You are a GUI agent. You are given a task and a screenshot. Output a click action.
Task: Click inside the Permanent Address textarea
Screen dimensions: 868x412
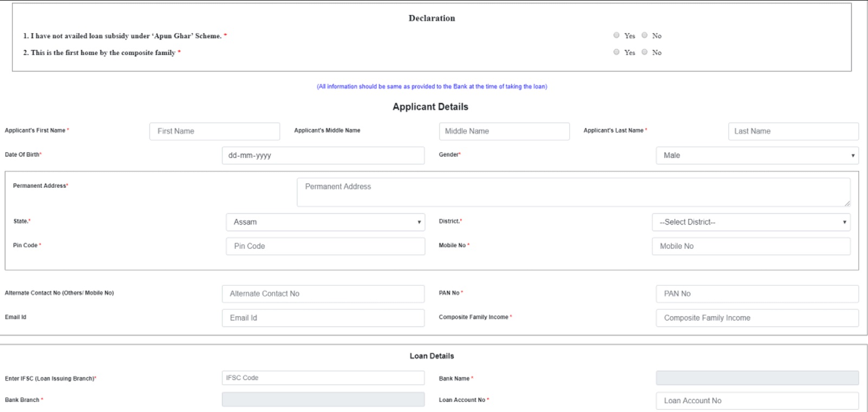pos(573,192)
